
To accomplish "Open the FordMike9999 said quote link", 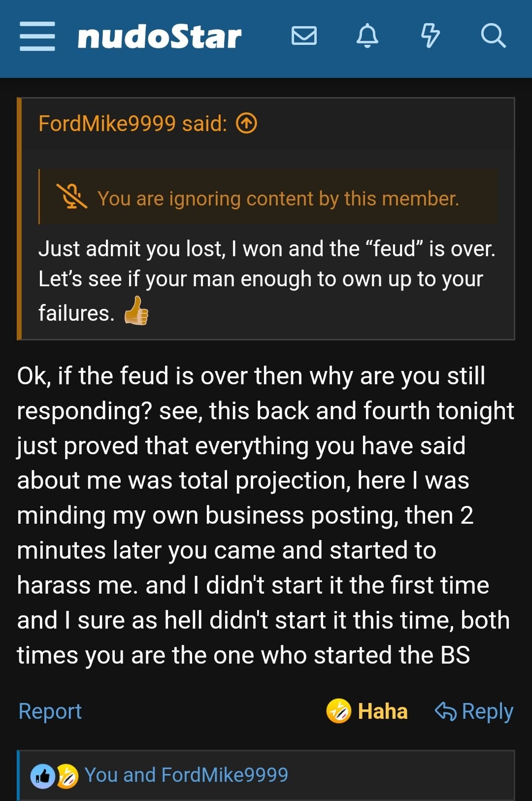I will 133,123.
